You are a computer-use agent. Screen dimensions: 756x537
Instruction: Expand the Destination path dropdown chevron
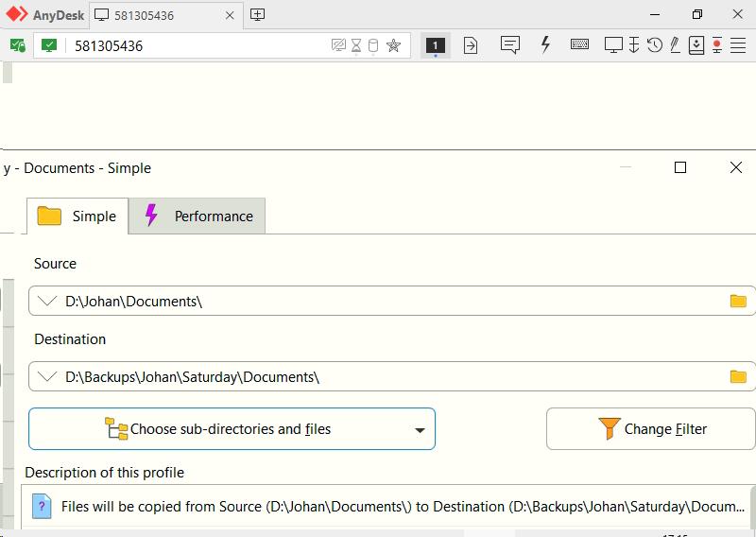click(47, 377)
